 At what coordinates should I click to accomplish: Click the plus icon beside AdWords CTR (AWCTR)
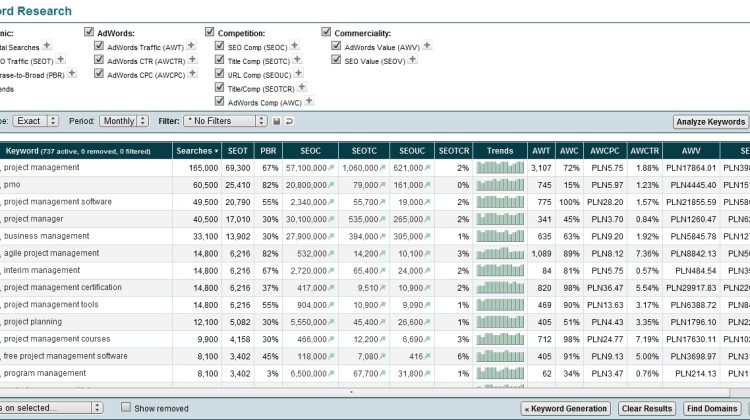(192, 59)
